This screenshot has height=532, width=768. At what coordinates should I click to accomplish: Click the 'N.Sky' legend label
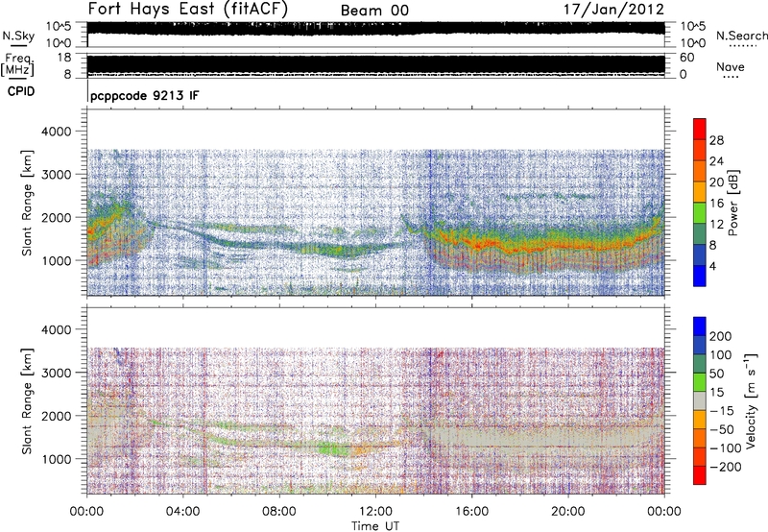tap(18, 36)
